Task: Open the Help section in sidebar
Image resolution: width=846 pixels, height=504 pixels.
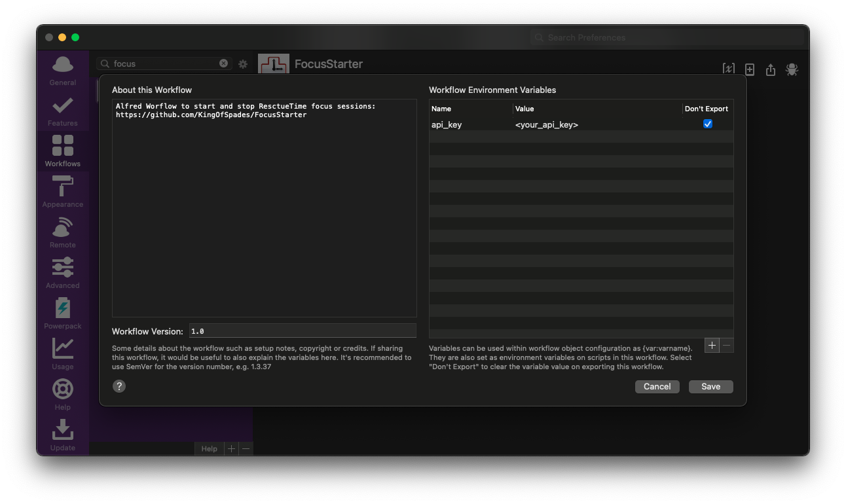Action: [63, 395]
